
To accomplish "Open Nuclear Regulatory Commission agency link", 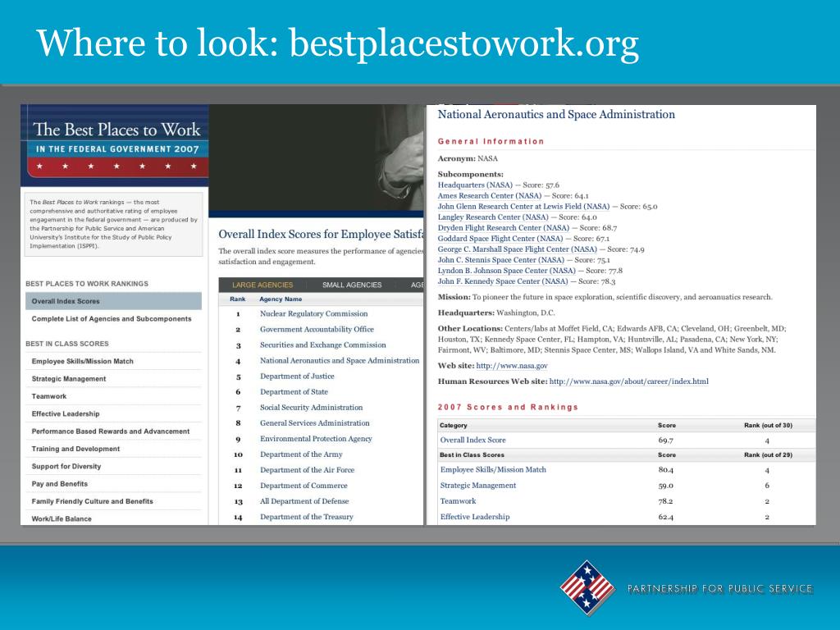I will click(314, 313).
